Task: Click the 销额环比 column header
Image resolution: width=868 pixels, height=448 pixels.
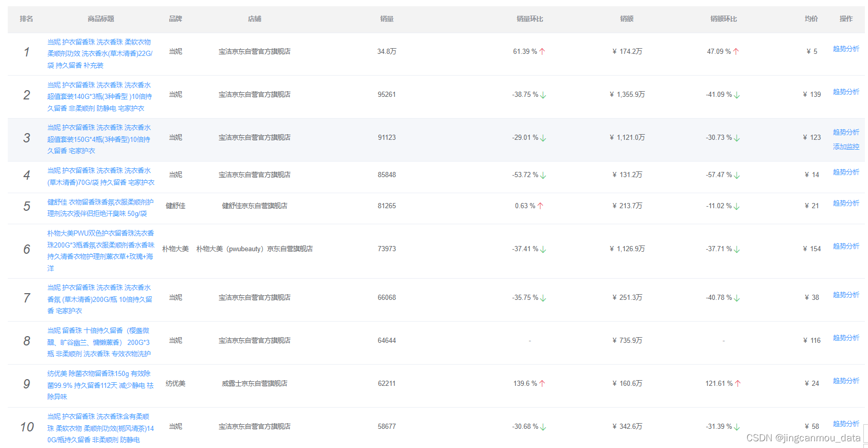Action: point(724,19)
